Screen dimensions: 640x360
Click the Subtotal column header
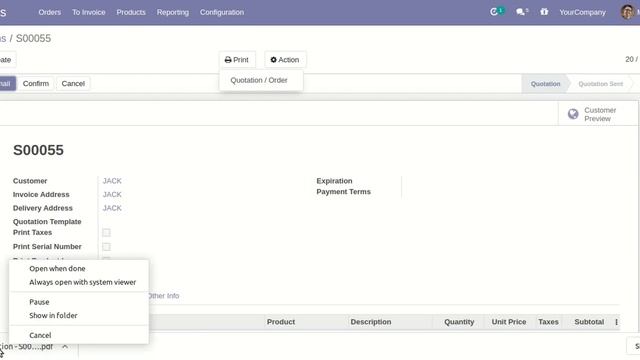589,322
